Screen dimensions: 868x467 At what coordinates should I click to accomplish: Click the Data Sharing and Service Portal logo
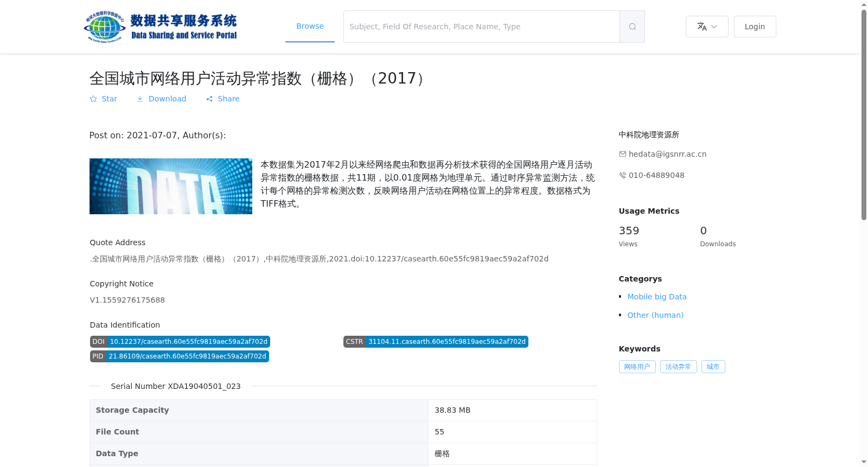click(161, 27)
